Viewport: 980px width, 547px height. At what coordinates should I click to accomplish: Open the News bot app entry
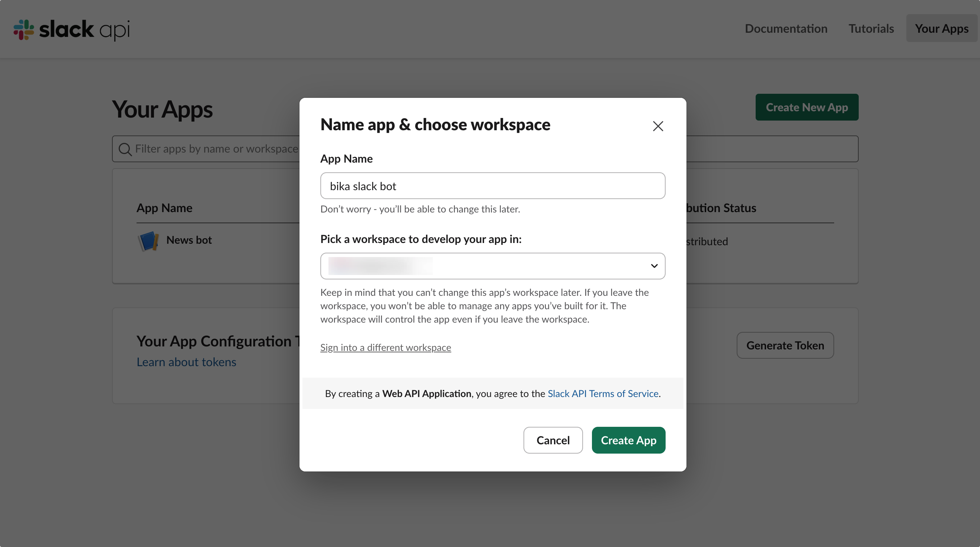click(x=189, y=240)
